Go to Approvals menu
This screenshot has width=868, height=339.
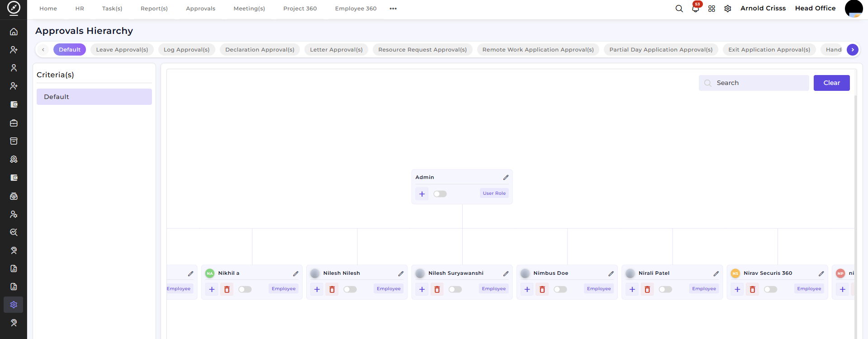click(200, 9)
